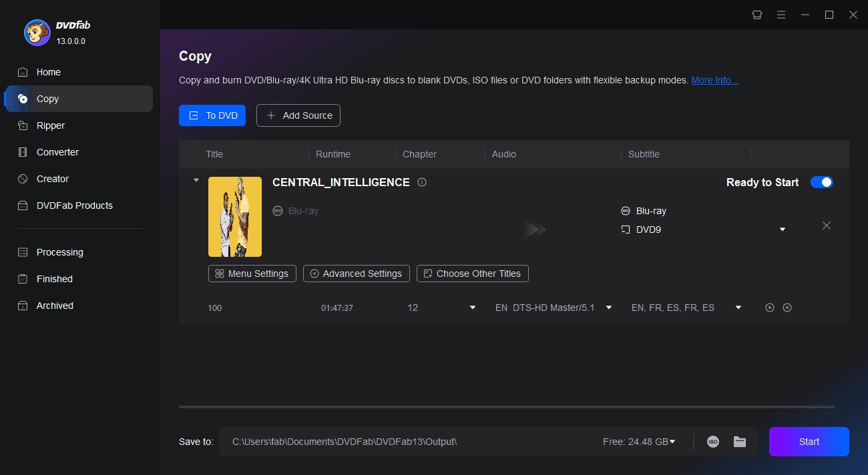Open the output folder icon
The image size is (868, 475).
coord(739,442)
